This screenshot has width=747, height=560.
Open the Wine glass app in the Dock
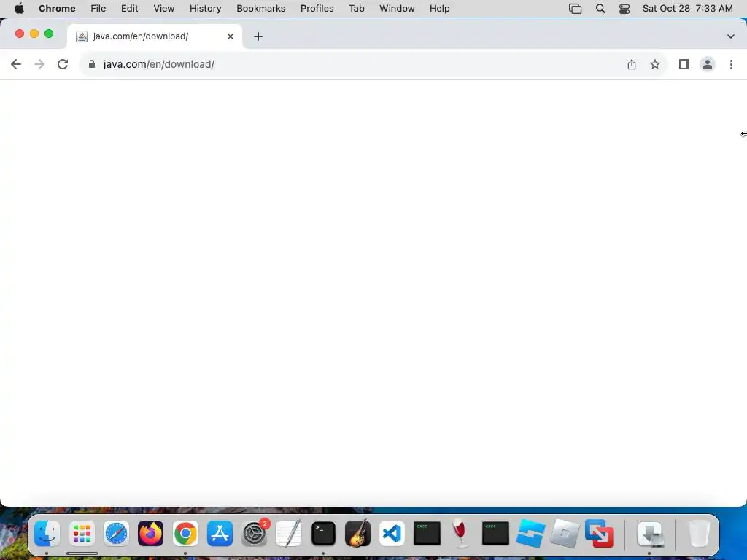coord(460,533)
